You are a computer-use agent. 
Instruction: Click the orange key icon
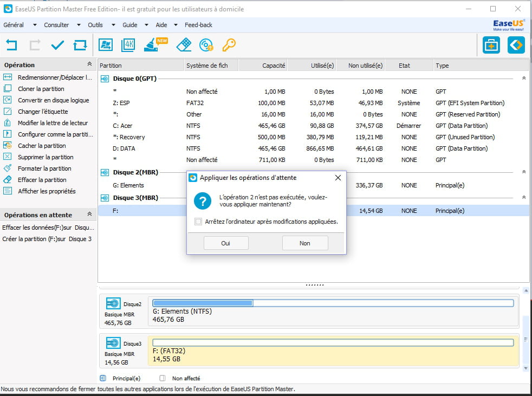[229, 45]
